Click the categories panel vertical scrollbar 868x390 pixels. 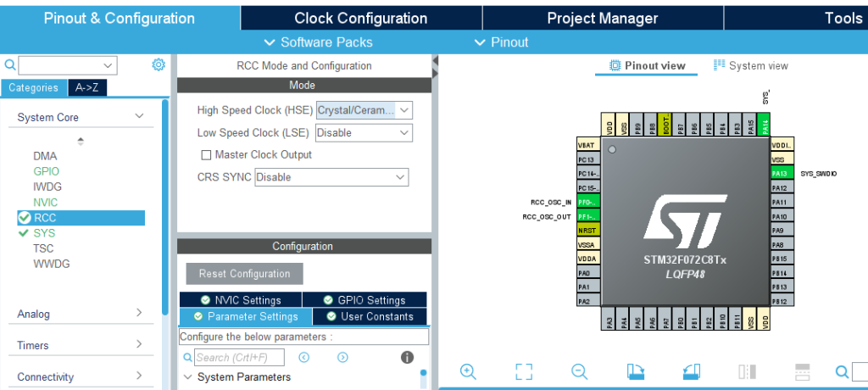click(x=165, y=207)
